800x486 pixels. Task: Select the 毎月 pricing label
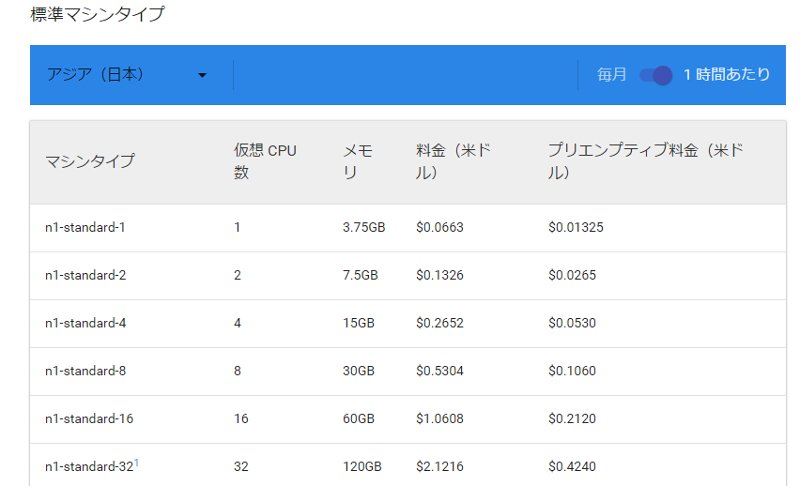pos(611,75)
